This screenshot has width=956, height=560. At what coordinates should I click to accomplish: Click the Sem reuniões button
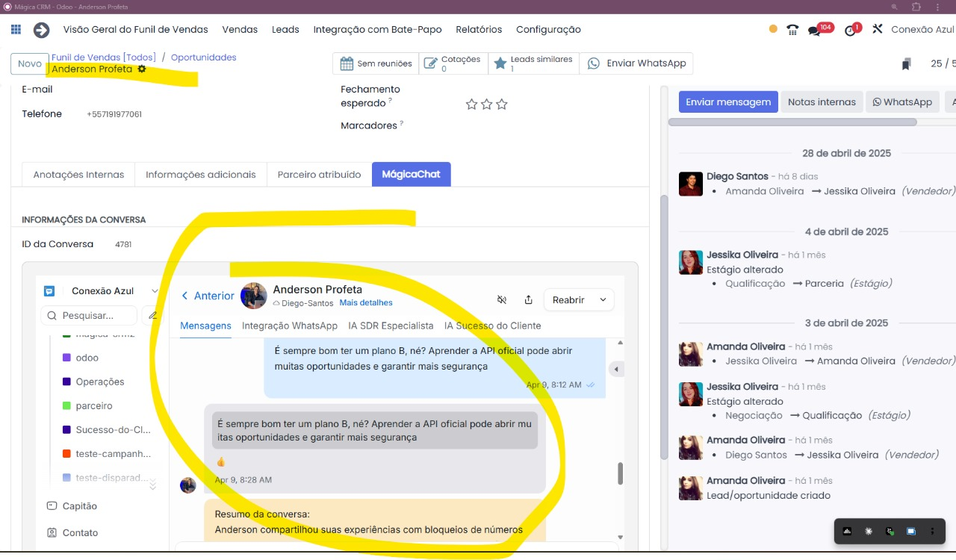pos(376,63)
